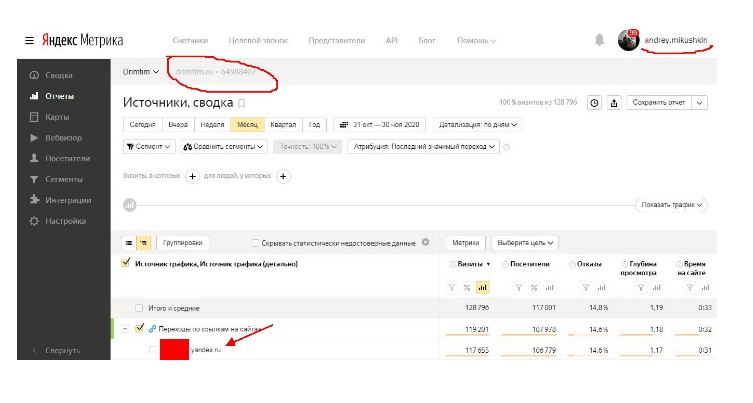Select the Сегодня period tab
753x403 pixels.
point(143,124)
